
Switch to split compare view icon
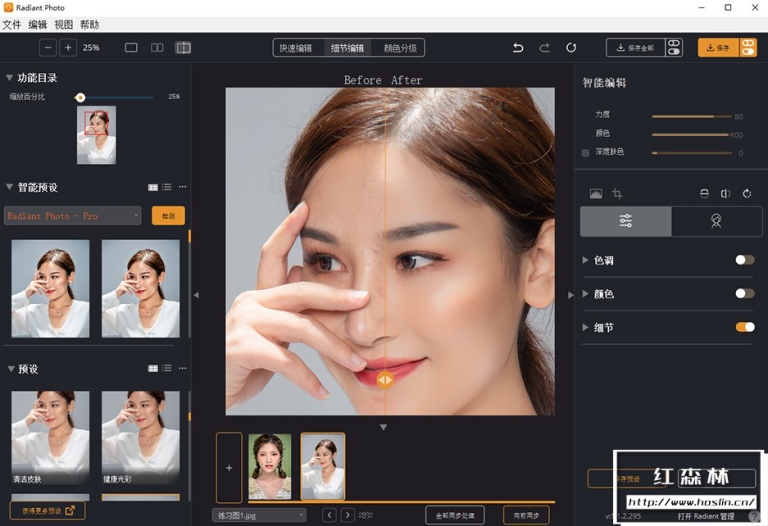183,48
